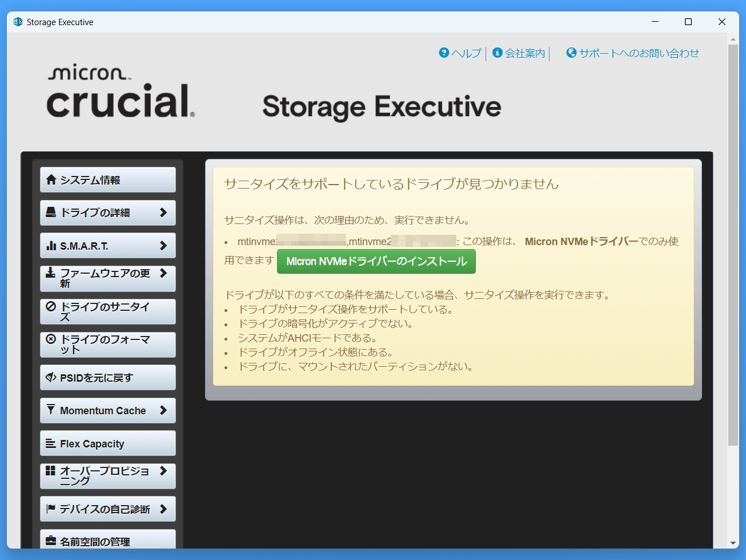The width and height of the screenshot is (746, 560).
Task: Expand the ドライブの詳細 chevron arrow
Action: pyautogui.click(x=163, y=213)
